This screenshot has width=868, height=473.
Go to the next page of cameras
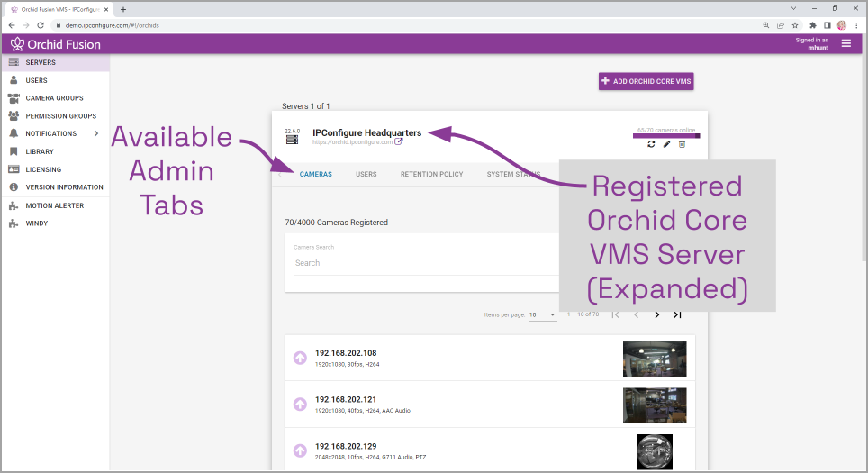tap(657, 314)
